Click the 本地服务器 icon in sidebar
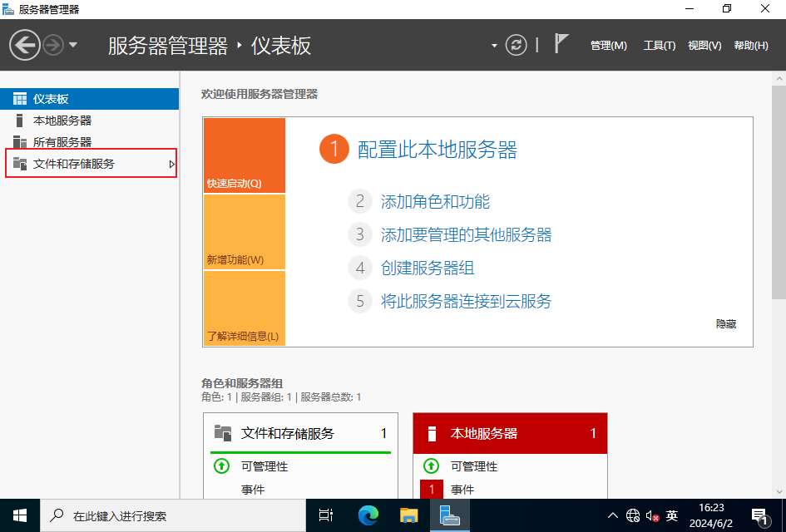The height and width of the screenshot is (532, 786). point(20,121)
